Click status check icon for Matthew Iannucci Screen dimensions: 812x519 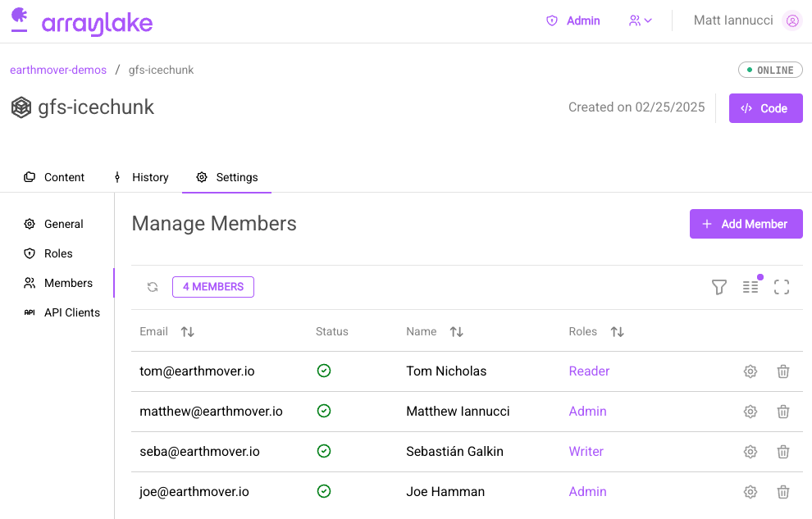pos(324,411)
